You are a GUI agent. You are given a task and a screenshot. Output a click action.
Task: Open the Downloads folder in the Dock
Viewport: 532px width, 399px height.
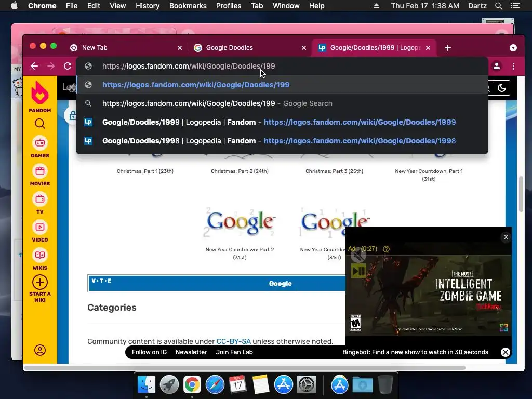pyautogui.click(x=362, y=385)
